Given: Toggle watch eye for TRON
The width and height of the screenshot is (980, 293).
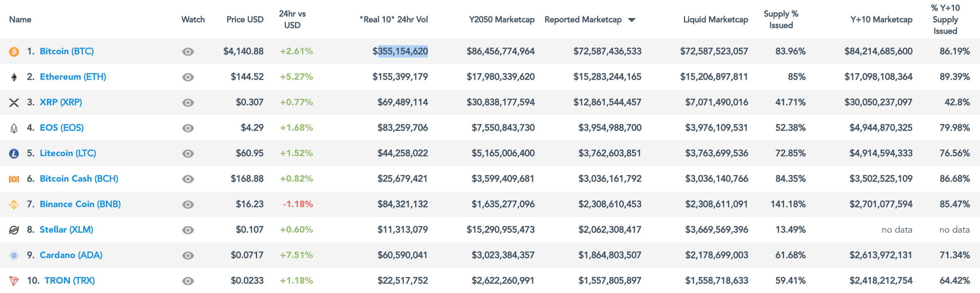Looking at the screenshot, I should (188, 281).
